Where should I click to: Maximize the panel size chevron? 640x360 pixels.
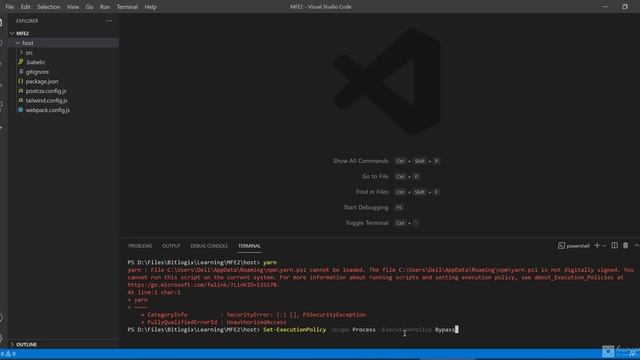click(636, 245)
